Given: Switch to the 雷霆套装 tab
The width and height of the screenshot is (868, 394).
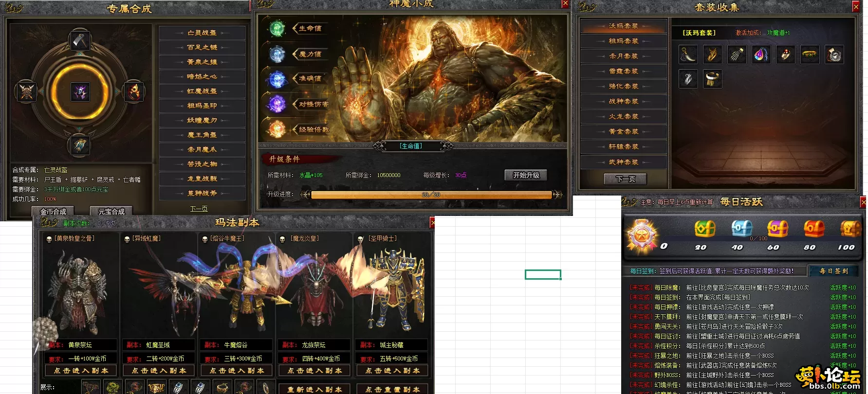Looking at the screenshot, I should pos(624,72).
